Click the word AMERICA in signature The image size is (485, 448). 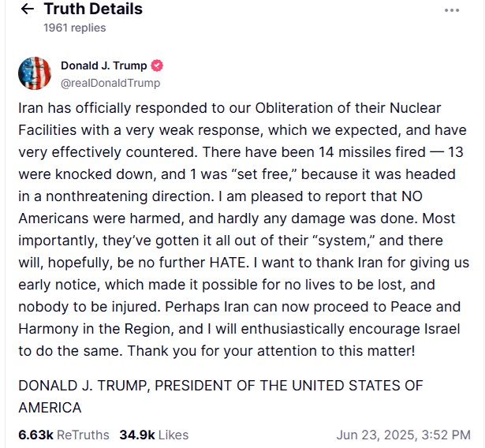(x=50, y=408)
